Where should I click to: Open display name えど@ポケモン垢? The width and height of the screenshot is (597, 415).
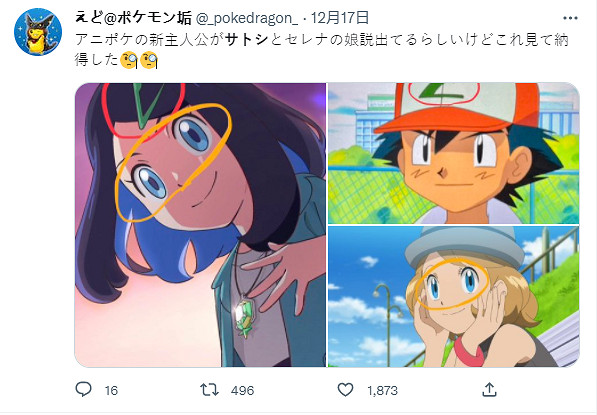point(133,18)
